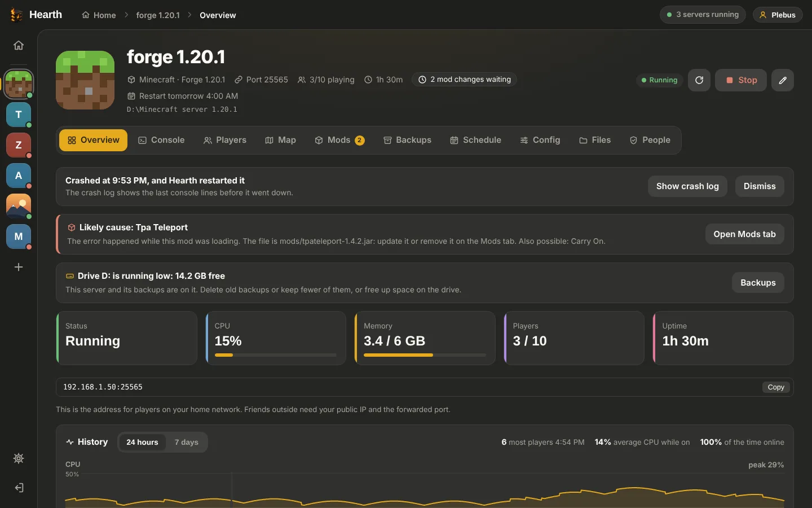
Task: Open the Players tab
Action: click(225, 140)
